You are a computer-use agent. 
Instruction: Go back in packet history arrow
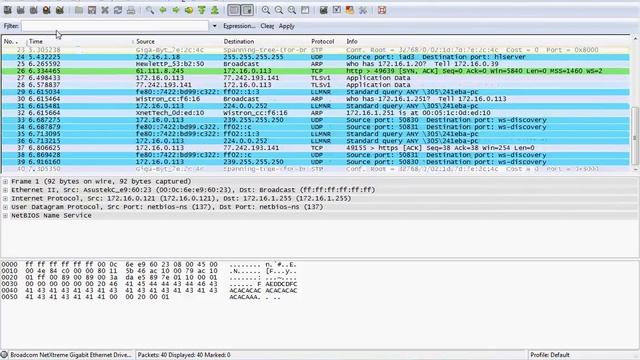click(x=163, y=10)
